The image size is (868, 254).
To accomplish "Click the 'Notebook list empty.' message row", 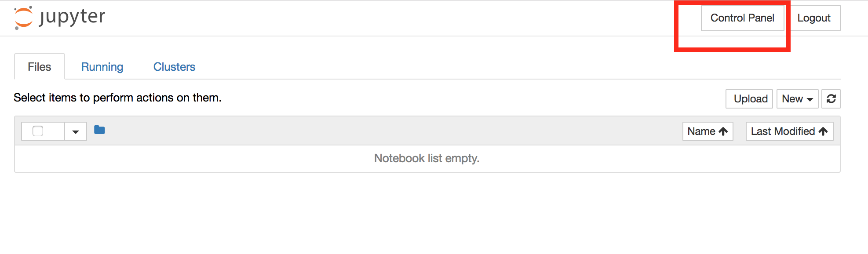I will coord(427,159).
